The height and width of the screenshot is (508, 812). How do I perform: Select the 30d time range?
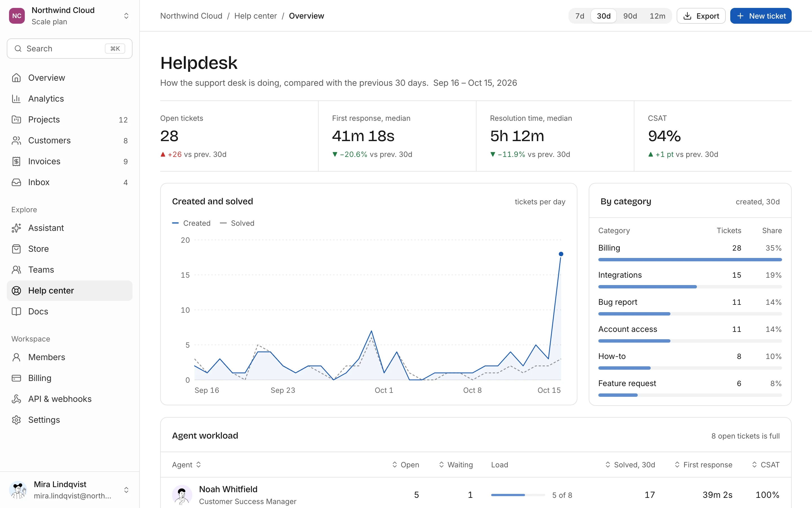click(x=603, y=16)
